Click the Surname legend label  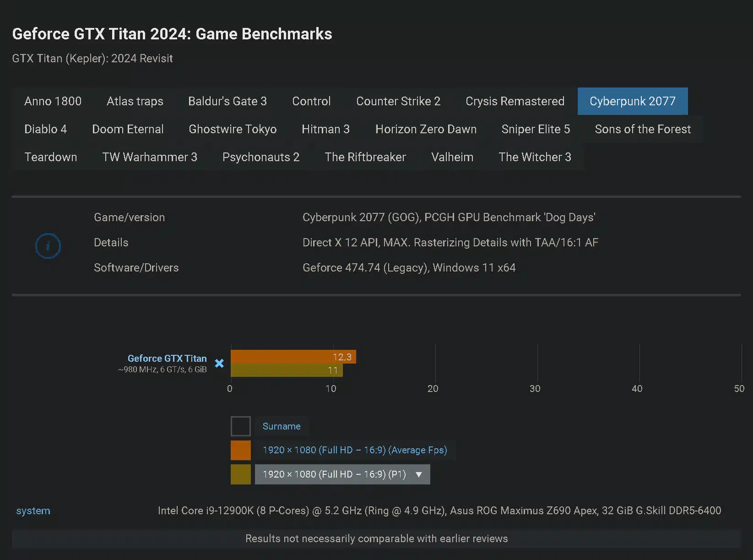(282, 426)
